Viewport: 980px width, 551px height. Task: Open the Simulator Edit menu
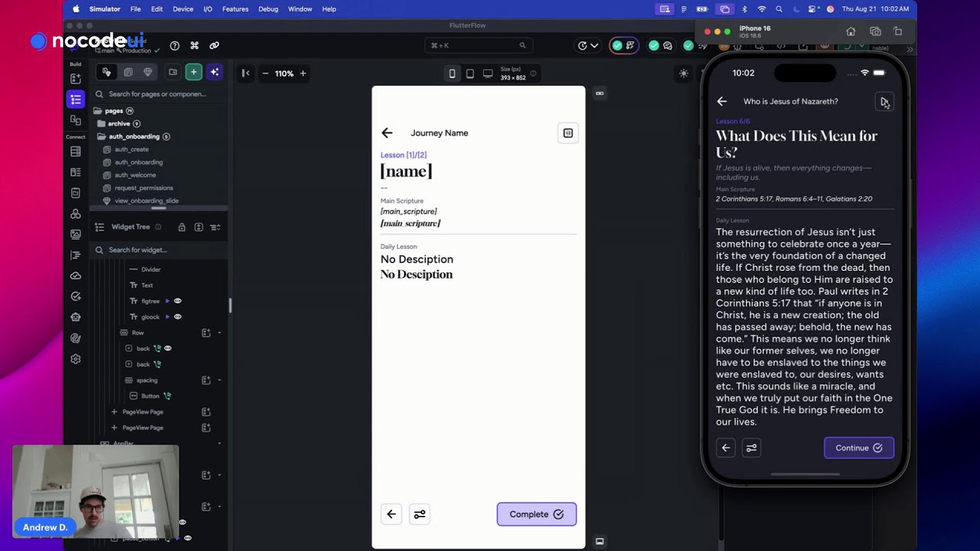157,9
